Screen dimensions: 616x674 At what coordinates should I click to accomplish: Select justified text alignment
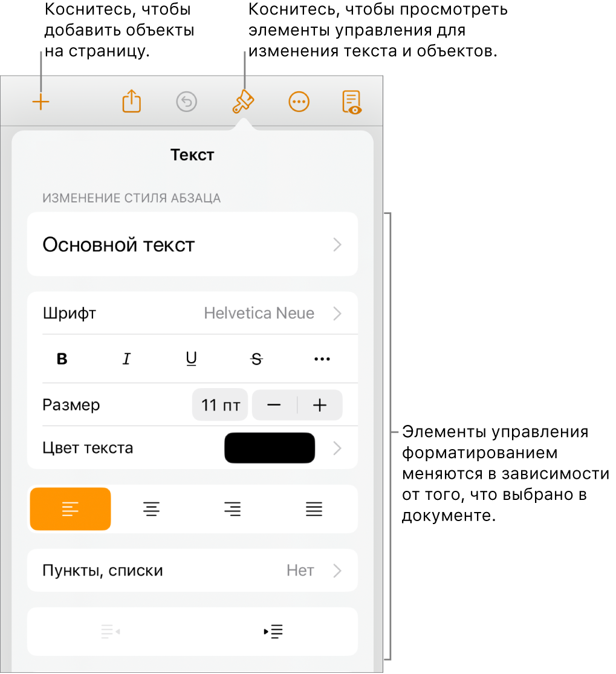[314, 509]
